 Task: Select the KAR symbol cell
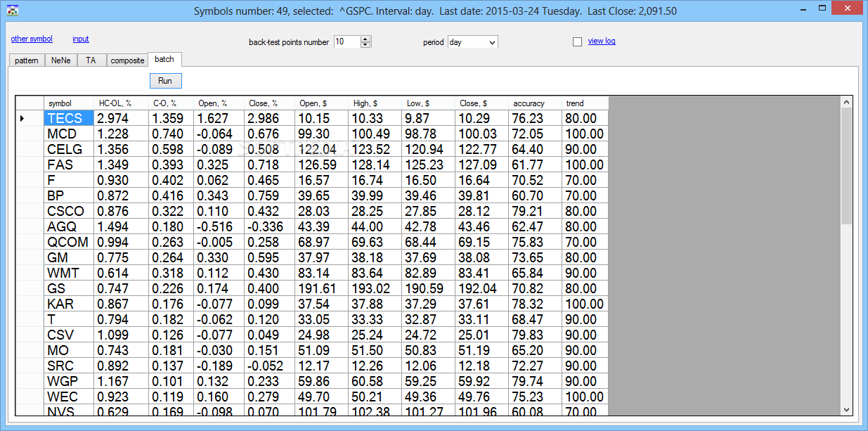tap(69, 304)
